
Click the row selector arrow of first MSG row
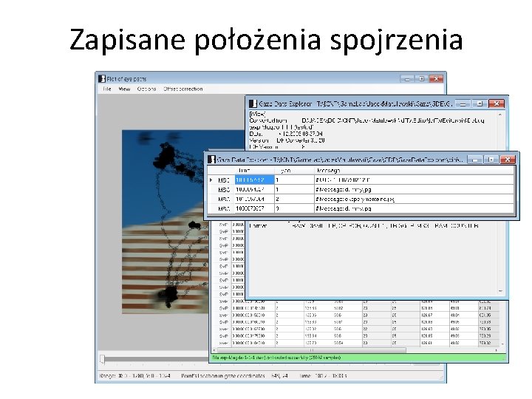[211, 180]
